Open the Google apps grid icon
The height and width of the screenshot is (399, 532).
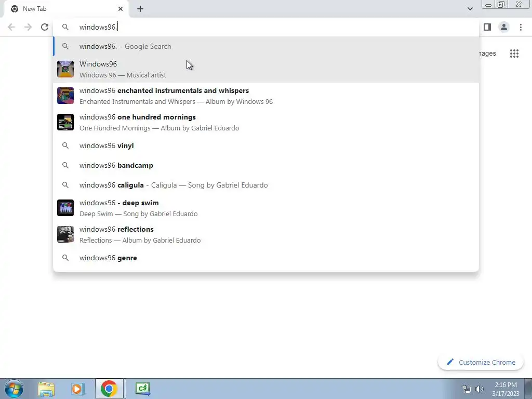point(514,54)
